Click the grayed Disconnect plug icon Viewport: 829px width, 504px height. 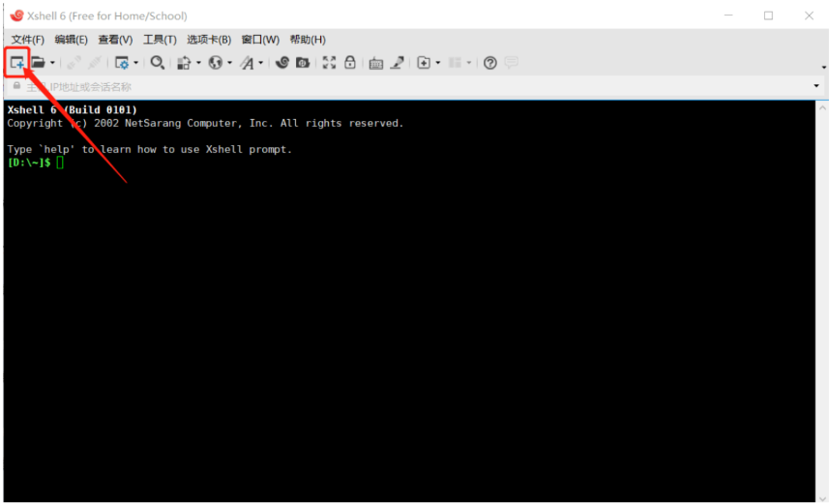95,63
